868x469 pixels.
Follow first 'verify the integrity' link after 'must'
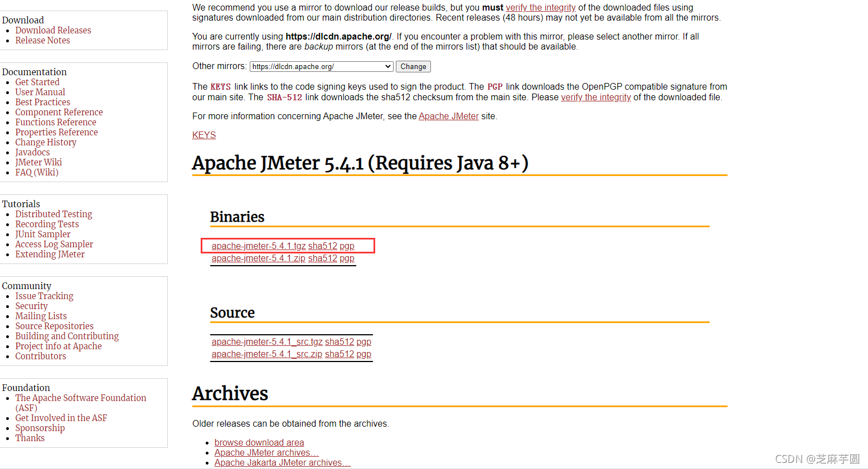[x=541, y=7]
